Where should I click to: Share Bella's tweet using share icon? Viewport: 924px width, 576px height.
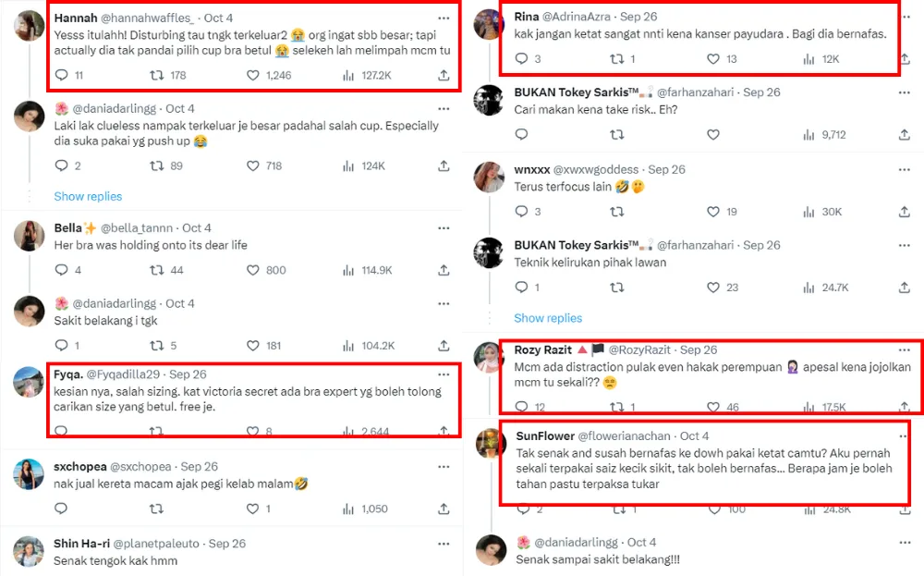(x=444, y=270)
